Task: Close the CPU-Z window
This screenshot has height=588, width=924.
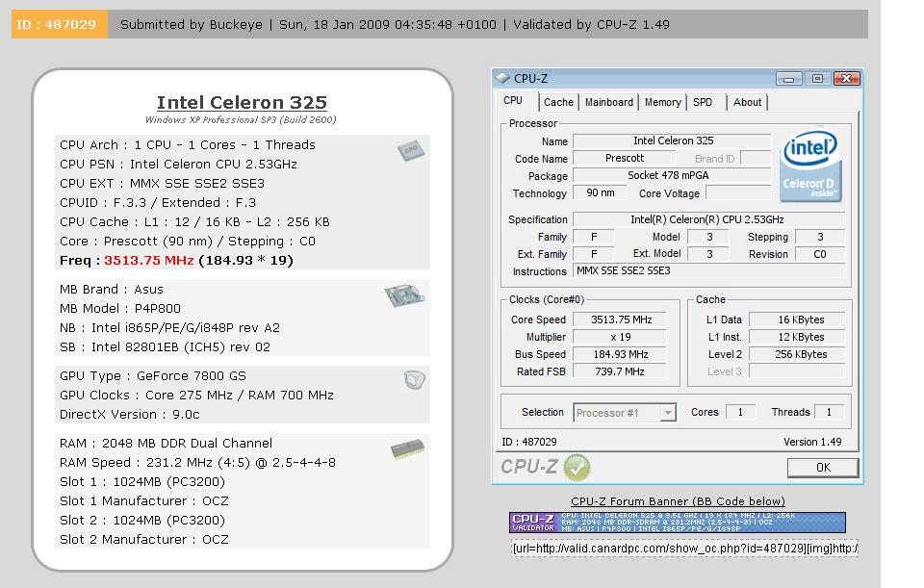Action: 847,78
